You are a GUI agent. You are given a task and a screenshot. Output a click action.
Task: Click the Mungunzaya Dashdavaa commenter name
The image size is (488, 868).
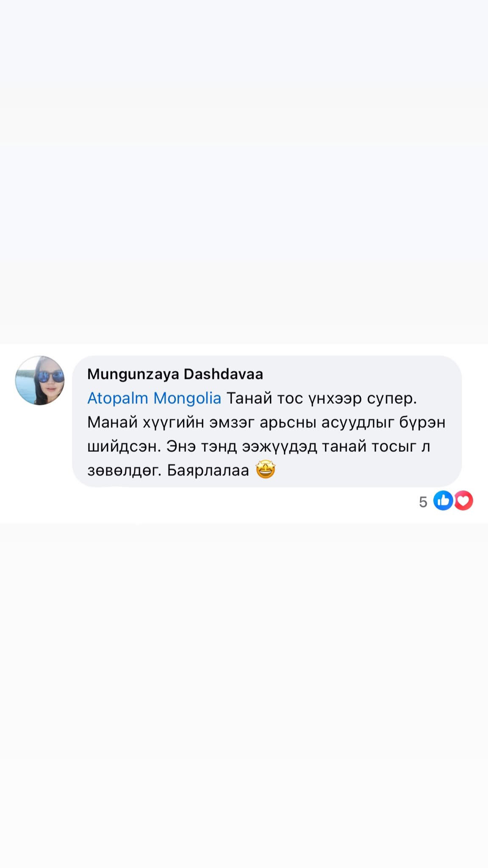[175, 374]
